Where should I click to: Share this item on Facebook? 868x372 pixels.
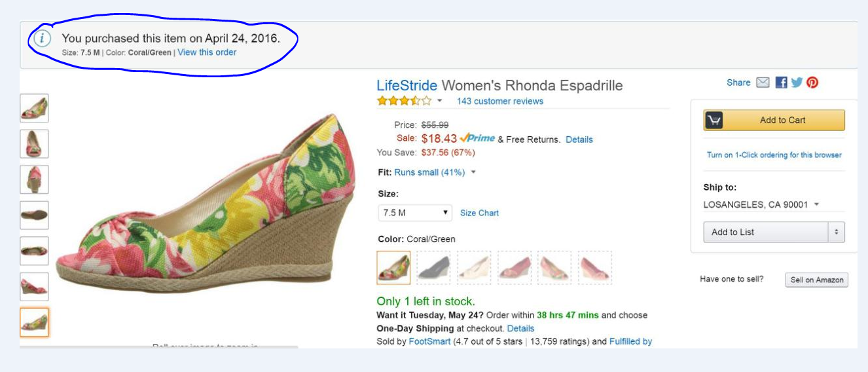781,83
